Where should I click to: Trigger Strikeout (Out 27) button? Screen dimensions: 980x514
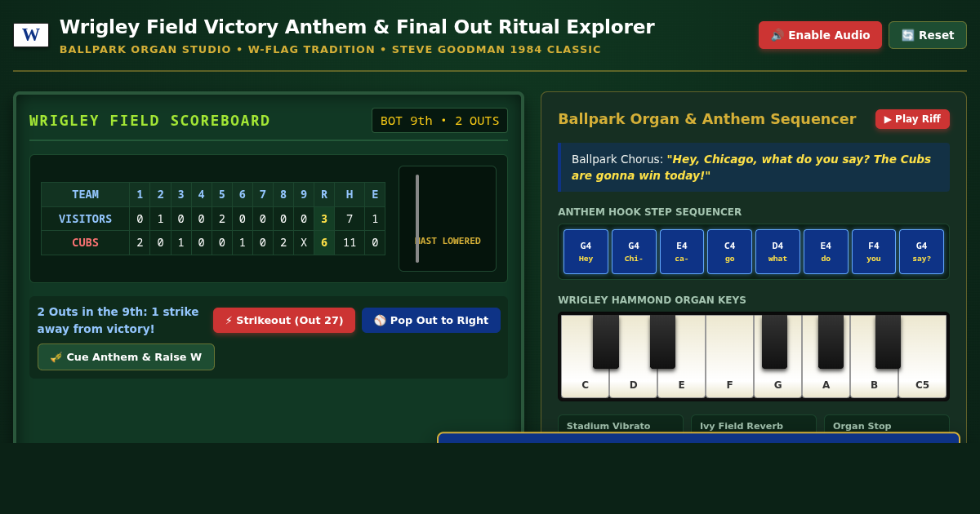[284, 320]
